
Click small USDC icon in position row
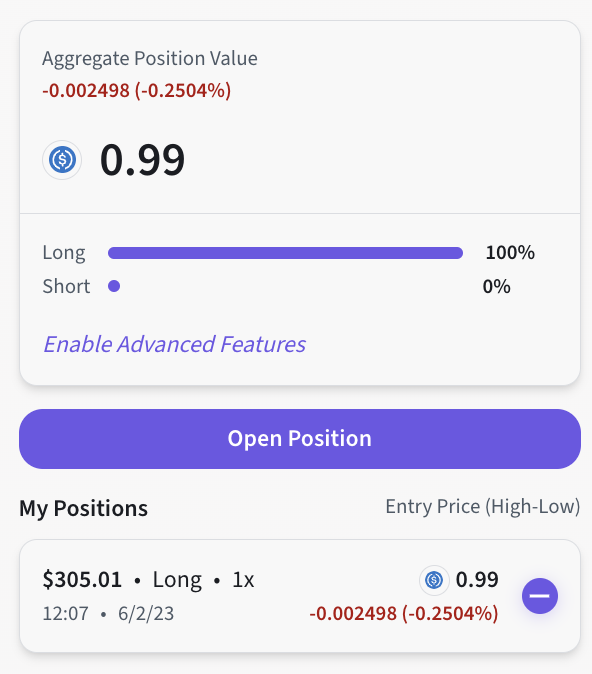434,580
